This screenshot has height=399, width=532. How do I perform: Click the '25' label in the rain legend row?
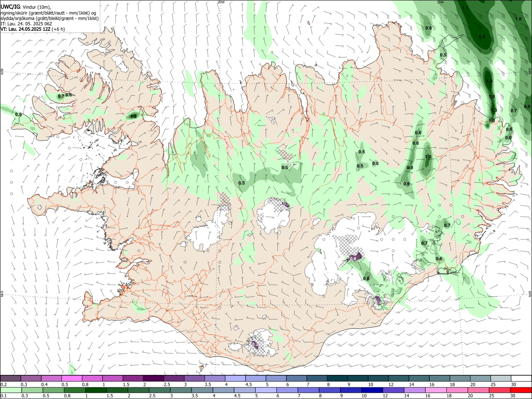(491, 396)
